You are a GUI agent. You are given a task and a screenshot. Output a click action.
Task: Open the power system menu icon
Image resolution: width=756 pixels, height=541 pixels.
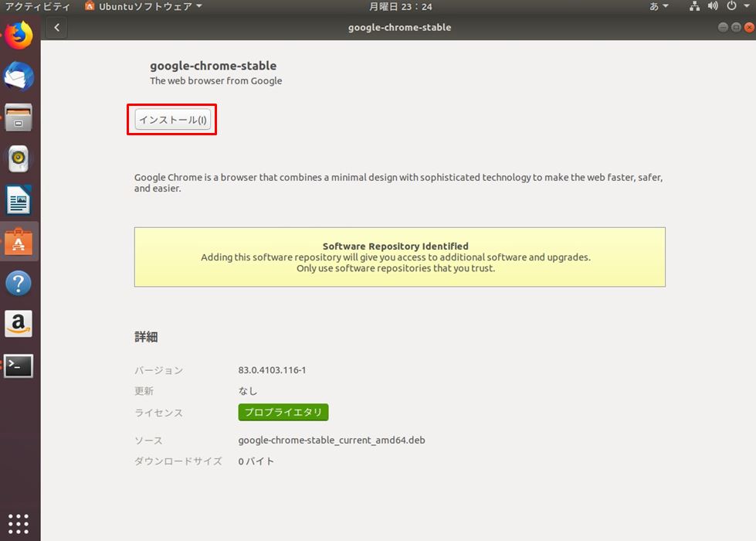click(x=731, y=6)
